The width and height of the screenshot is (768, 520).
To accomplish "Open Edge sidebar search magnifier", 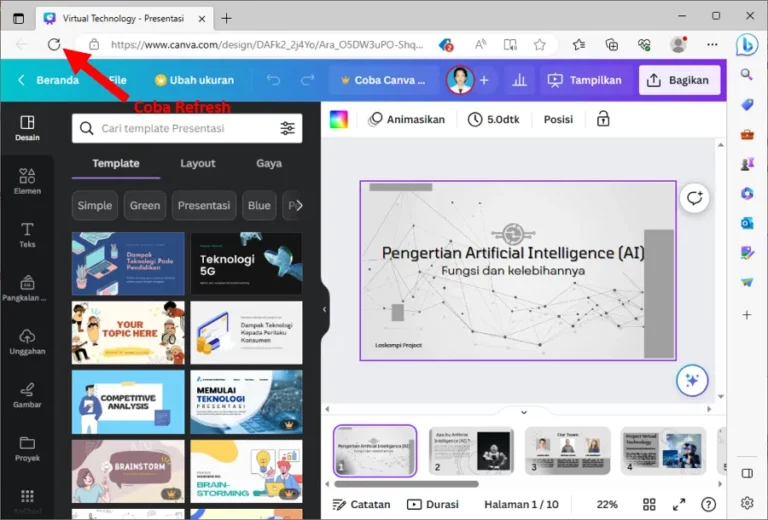I will click(746, 74).
